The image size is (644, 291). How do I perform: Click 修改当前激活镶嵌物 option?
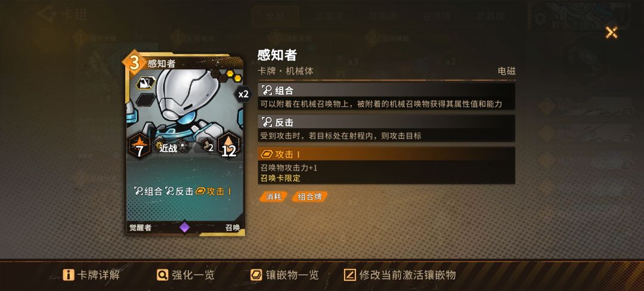[400, 274]
